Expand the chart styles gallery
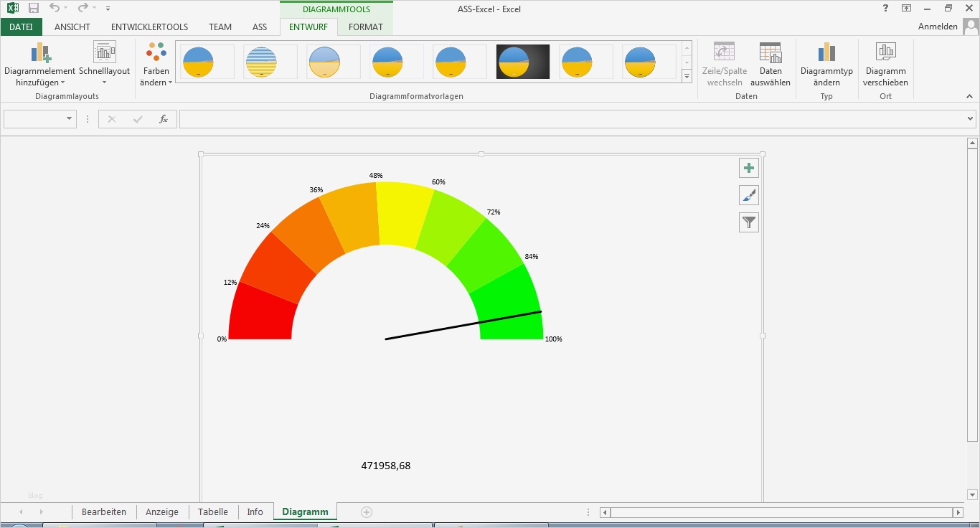The width and height of the screenshot is (980, 528). pos(687,76)
